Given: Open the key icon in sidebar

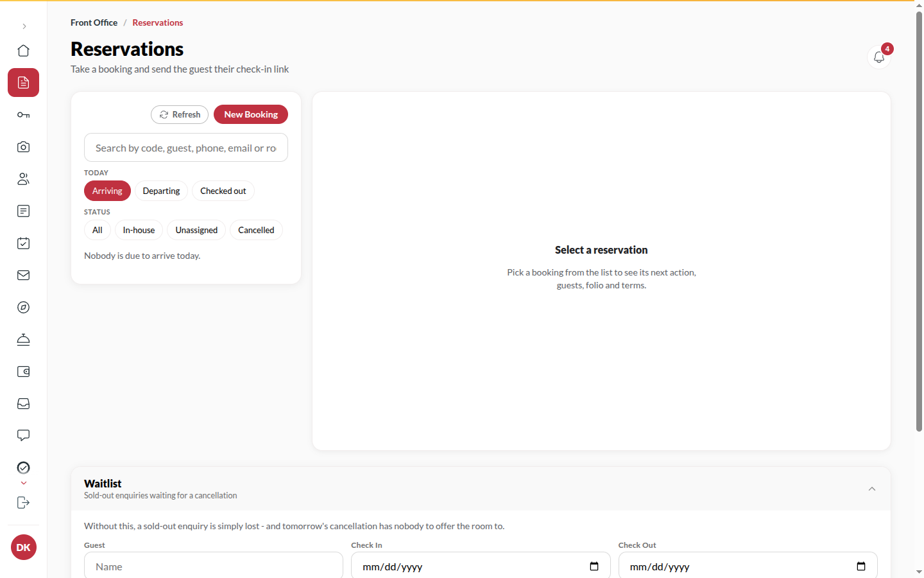Looking at the screenshot, I should (x=23, y=115).
